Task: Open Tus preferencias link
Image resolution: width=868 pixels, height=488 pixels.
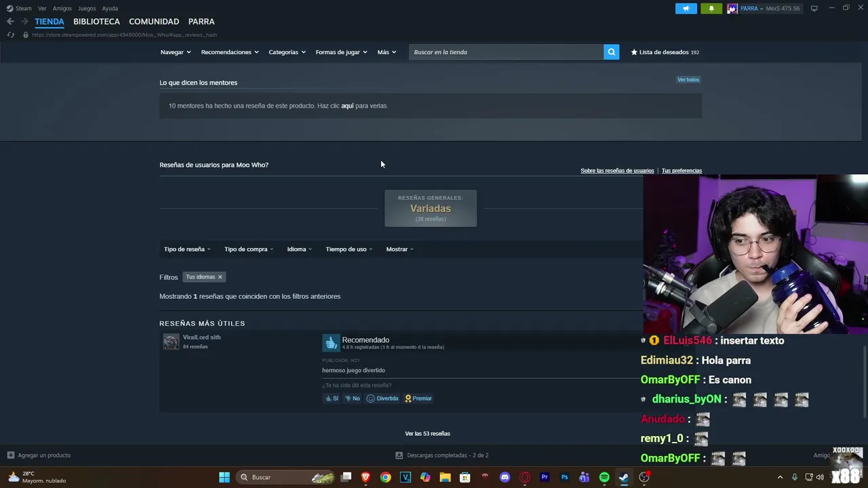Action: pyautogui.click(x=682, y=171)
